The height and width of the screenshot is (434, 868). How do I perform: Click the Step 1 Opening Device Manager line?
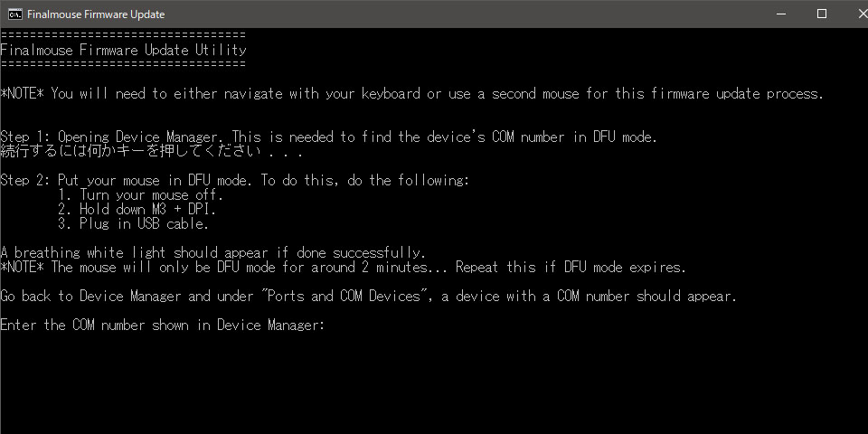(x=329, y=137)
